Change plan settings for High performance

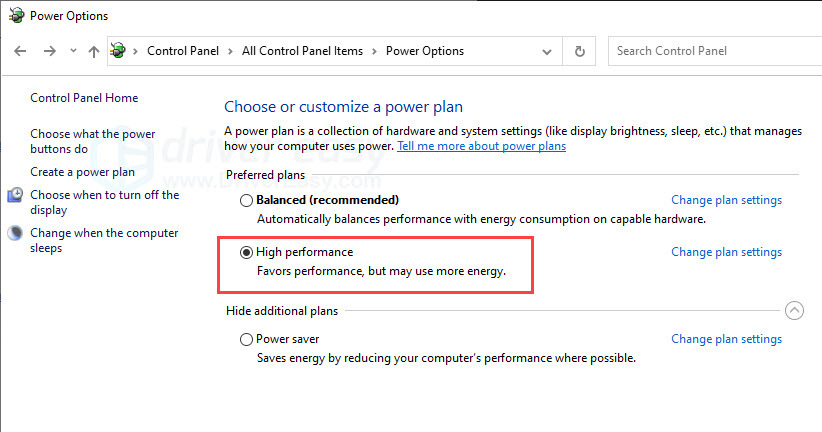pos(727,252)
